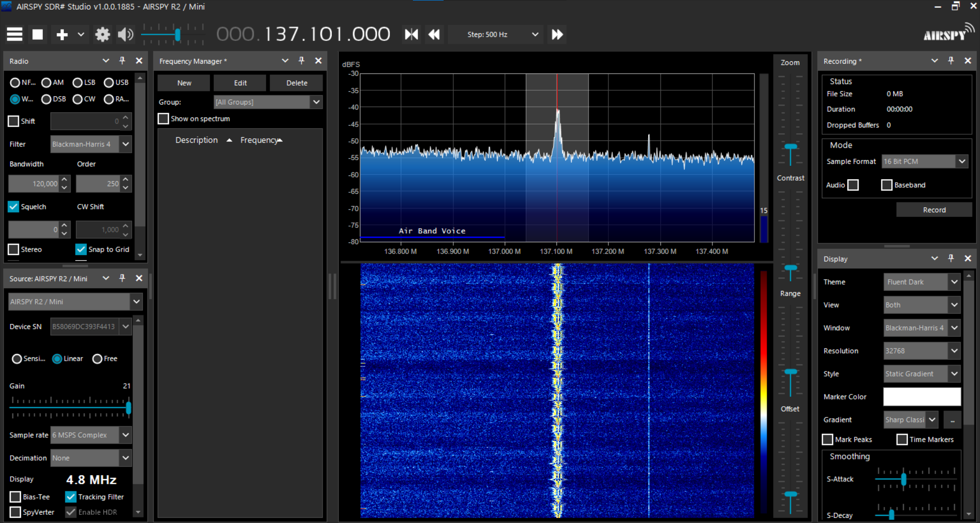Open the Resolution 32768 dropdown

[922, 351]
